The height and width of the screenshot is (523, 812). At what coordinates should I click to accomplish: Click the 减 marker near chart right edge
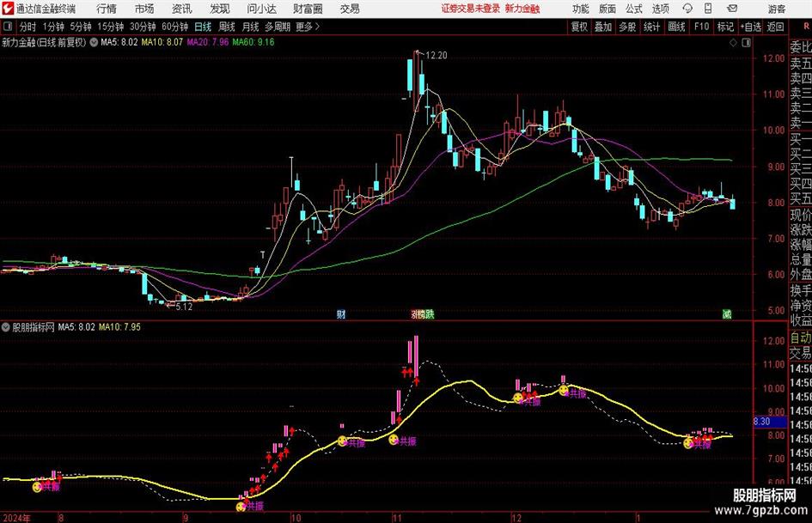[x=727, y=313]
